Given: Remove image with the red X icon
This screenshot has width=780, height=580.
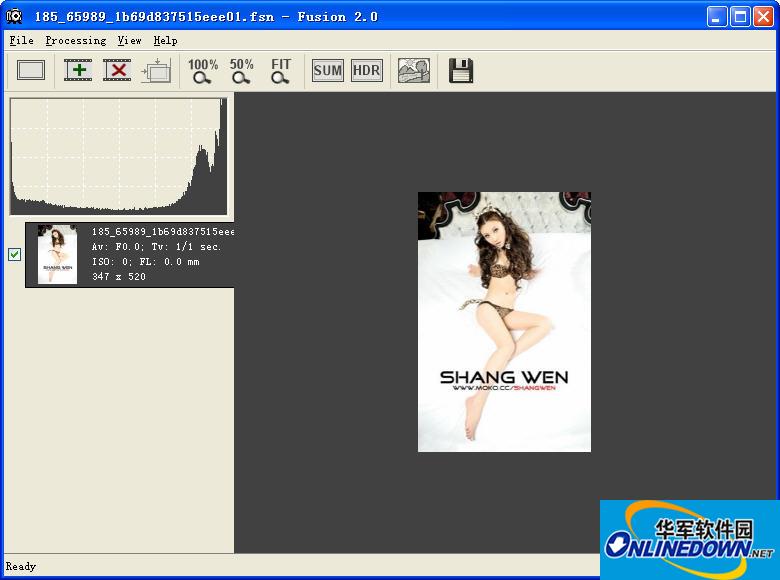Looking at the screenshot, I should pyautogui.click(x=117, y=70).
